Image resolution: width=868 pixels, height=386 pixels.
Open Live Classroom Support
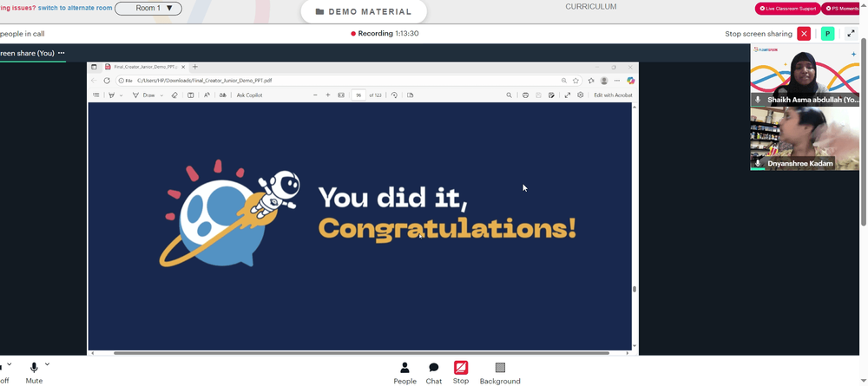[x=788, y=9]
